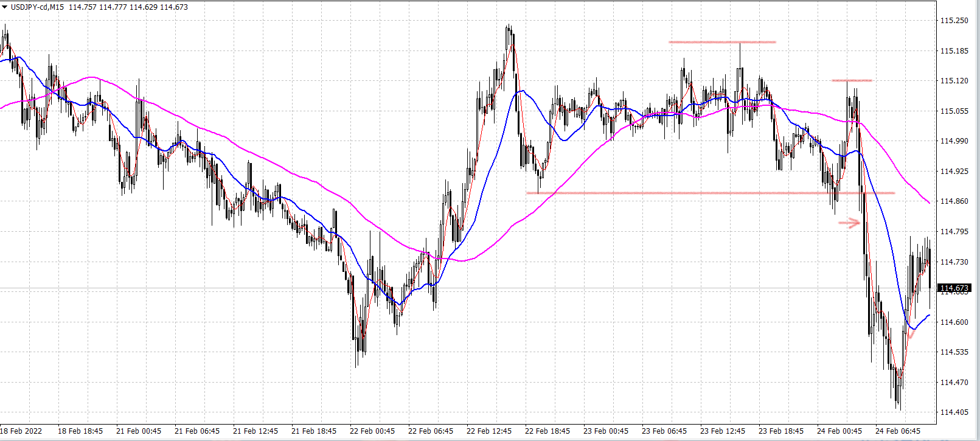Image resolution: width=980 pixels, height=441 pixels.
Task: Select the 21 Feb 00:45 time label
Action: pyautogui.click(x=139, y=431)
